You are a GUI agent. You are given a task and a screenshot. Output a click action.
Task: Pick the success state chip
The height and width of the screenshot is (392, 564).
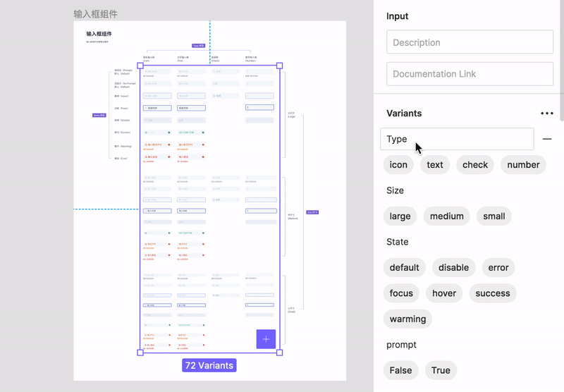coord(492,293)
